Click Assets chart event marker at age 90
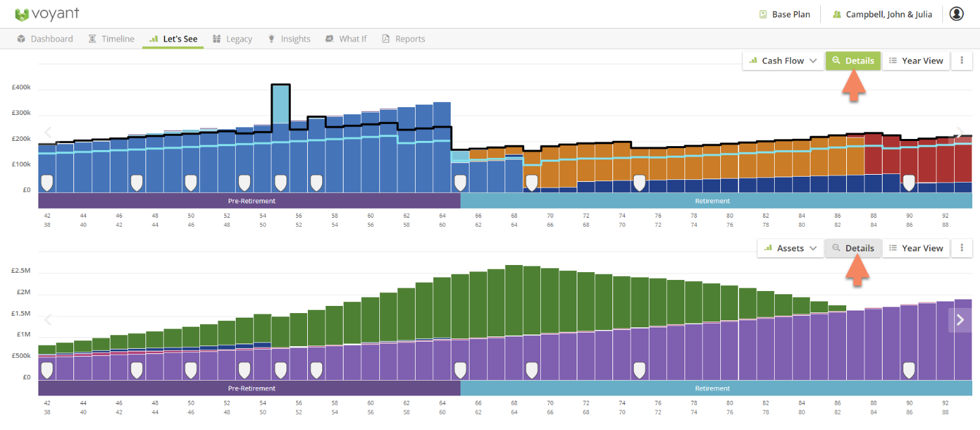Viewport: 980px width, 430px height. point(909,370)
